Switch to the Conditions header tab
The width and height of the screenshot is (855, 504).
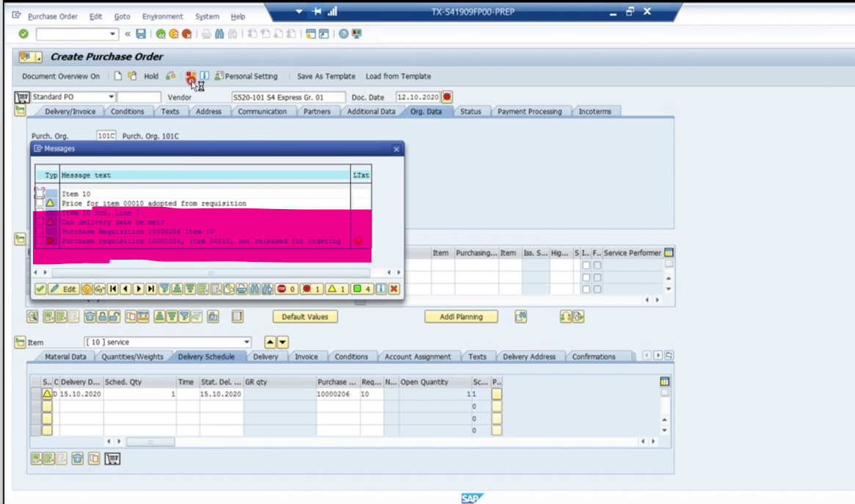click(127, 112)
